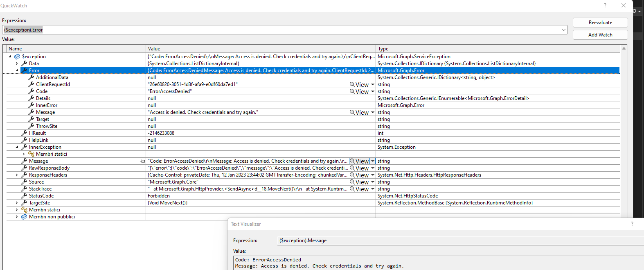Screen dimensions: 644x270
Task: Expand the Membri non pubblici row
Action: tap(17, 217)
